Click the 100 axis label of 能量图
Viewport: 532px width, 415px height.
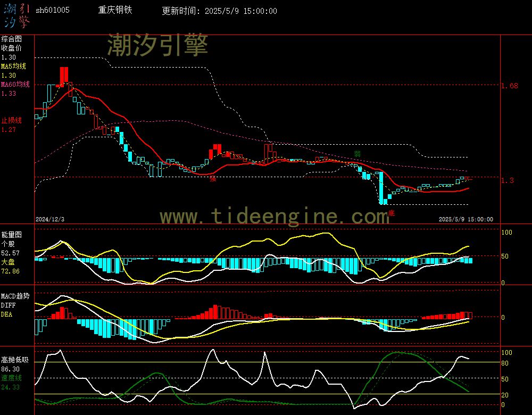coord(506,233)
